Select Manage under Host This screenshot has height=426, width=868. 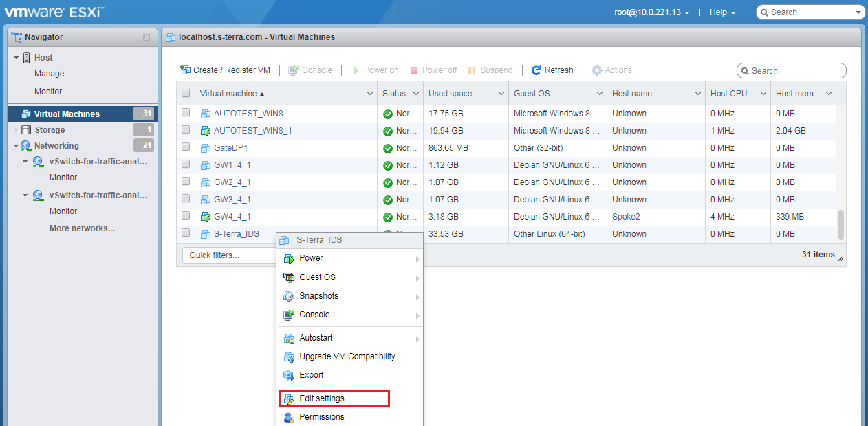[49, 74]
